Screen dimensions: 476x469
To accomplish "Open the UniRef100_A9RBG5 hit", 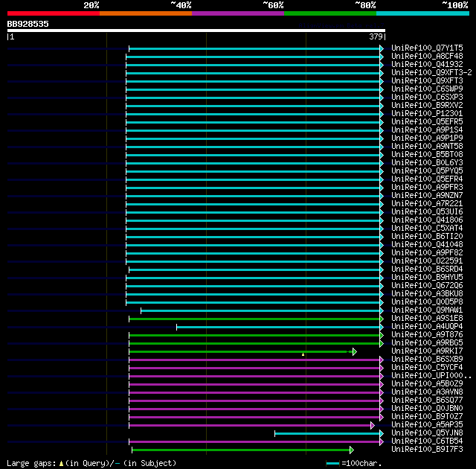I will coord(427,343).
